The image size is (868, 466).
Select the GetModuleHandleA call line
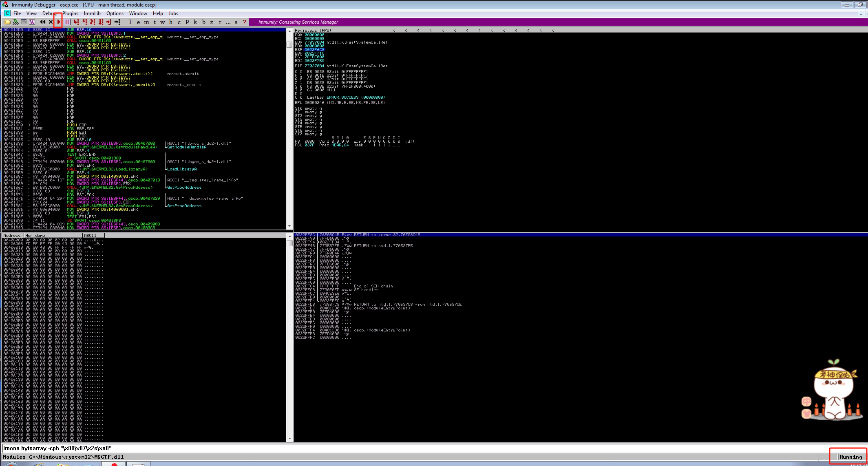click(144, 147)
